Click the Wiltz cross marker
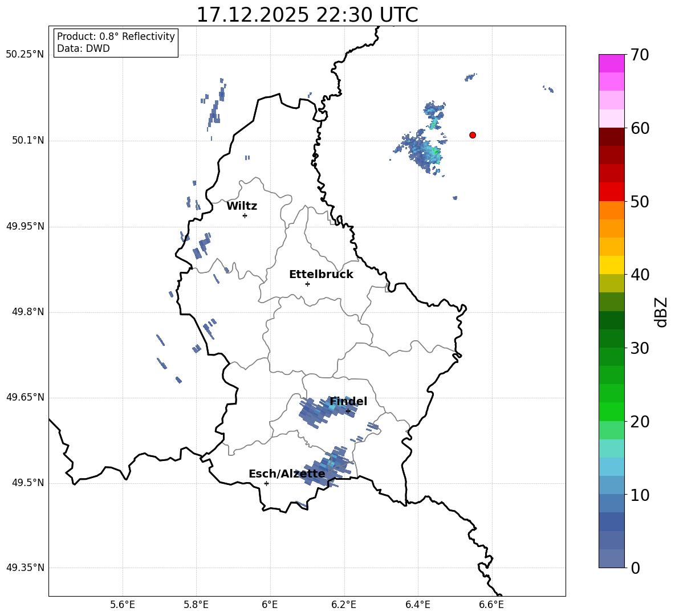Viewport: 675px width, 616px height. (x=245, y=215)
